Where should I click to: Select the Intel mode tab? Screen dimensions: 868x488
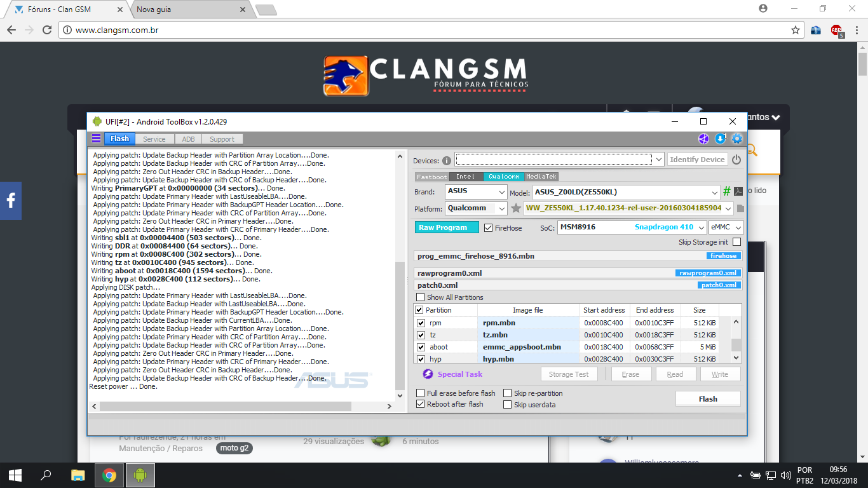click(x=465, y=177)
